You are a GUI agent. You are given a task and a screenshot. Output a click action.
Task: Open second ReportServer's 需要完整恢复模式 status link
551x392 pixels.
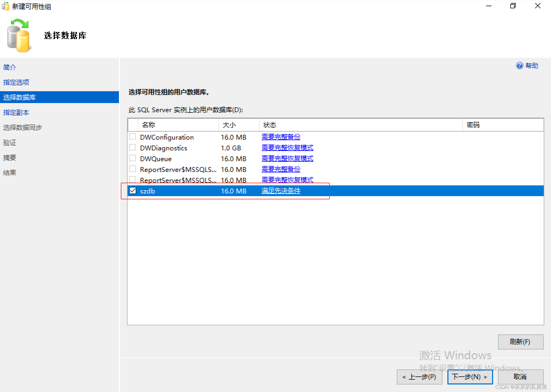click(x=287, y=180)
